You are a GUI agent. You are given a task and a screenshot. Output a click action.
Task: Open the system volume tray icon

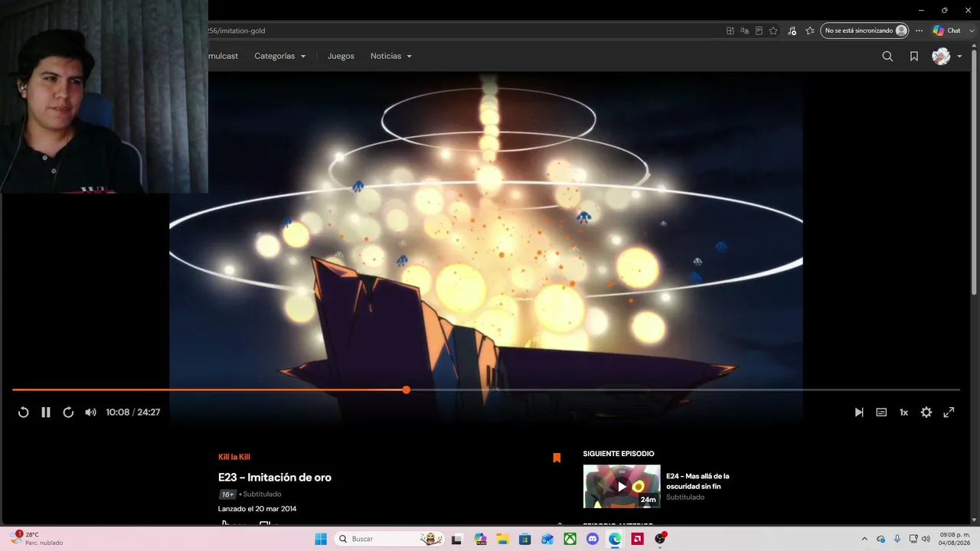926,539
